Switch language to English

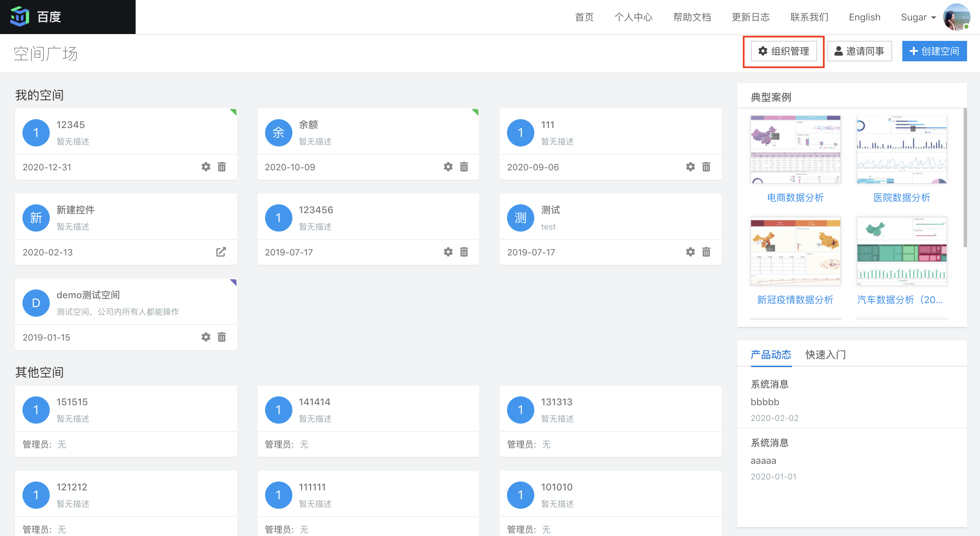(x=864, y=17)
